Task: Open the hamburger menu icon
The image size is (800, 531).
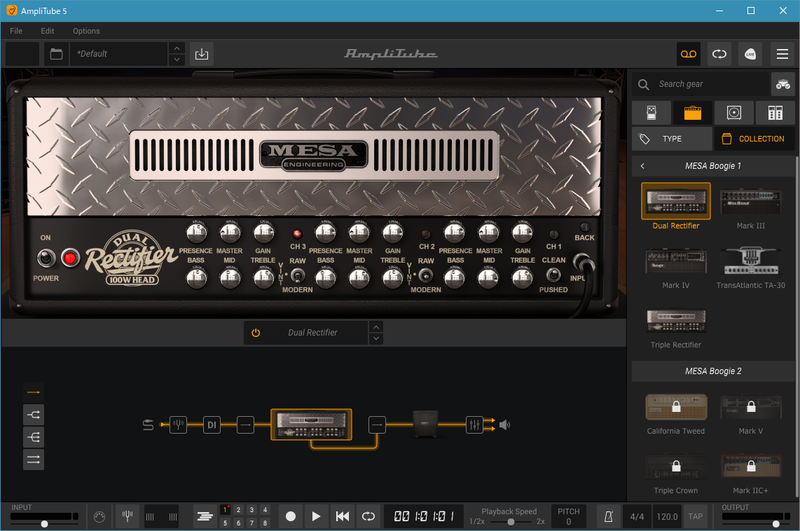Action: point(782,54)
